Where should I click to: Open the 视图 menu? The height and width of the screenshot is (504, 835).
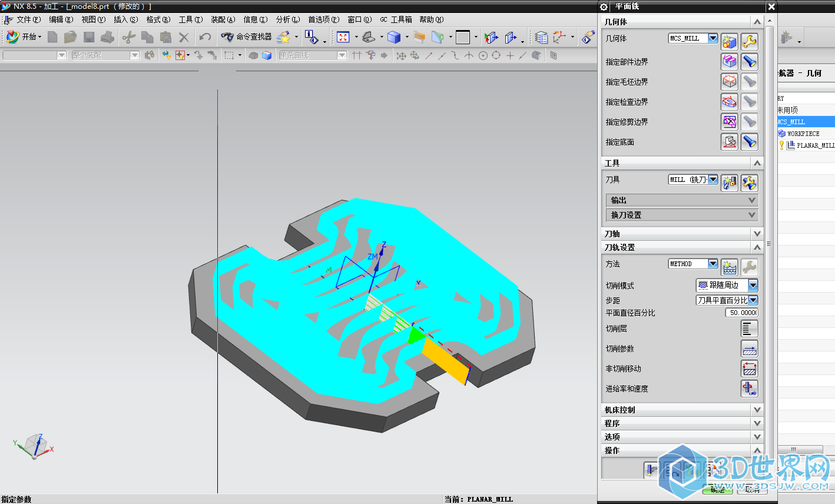[x=94, y=19]
